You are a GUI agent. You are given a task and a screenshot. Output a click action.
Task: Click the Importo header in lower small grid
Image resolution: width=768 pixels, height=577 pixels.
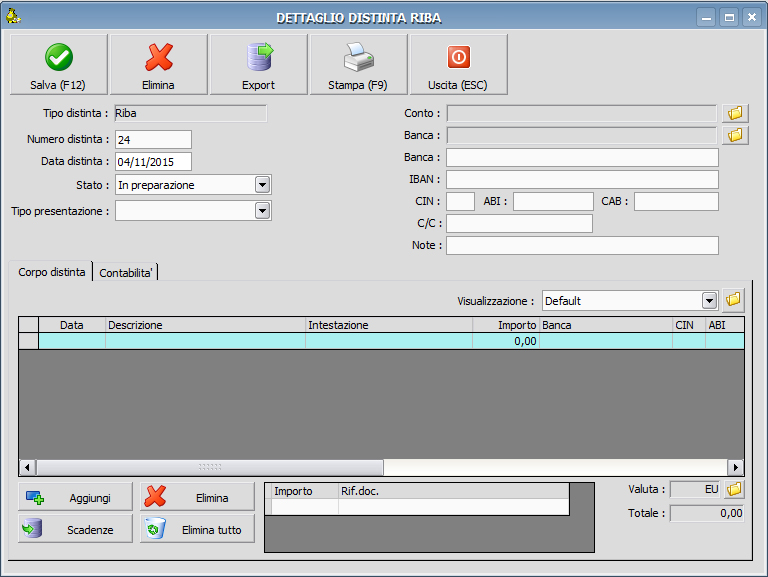pos(304,491)
